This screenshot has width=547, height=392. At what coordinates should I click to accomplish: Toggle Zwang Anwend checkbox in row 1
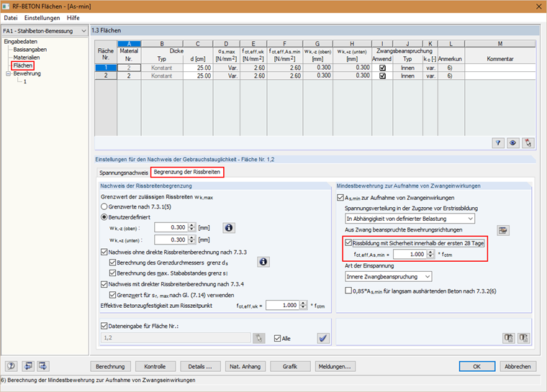(382, 68)
